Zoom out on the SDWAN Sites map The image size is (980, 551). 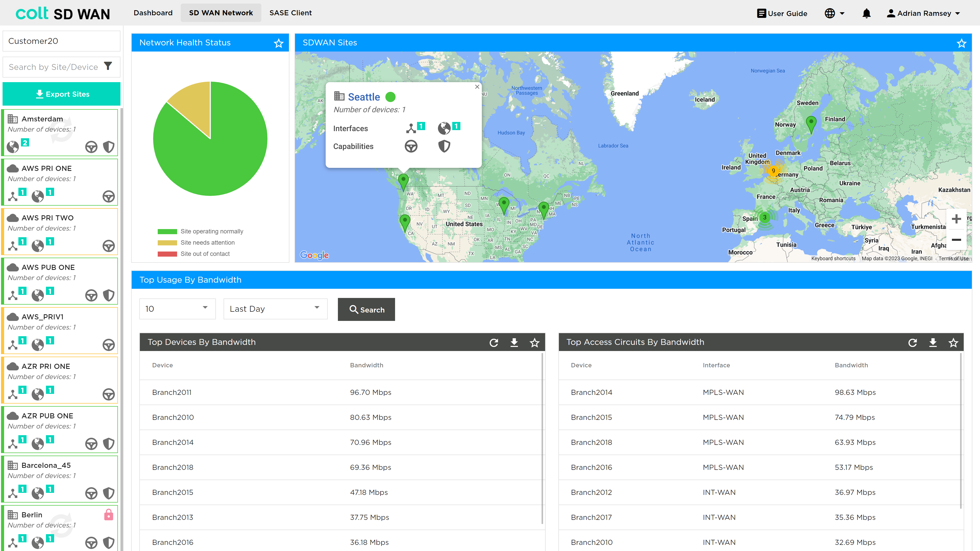click(x=956, y=240)
